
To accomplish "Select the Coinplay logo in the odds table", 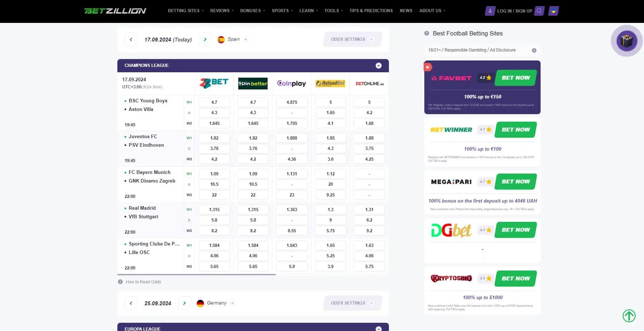I will tap(291, 83).
